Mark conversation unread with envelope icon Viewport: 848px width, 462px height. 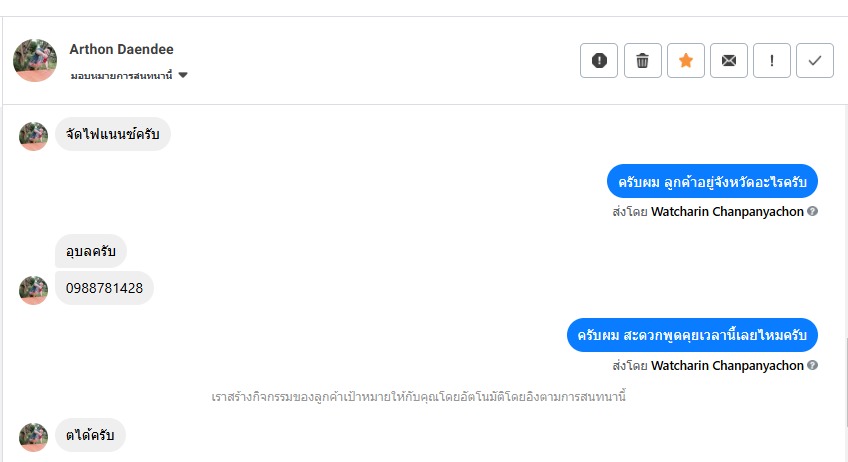click(729, 61)
